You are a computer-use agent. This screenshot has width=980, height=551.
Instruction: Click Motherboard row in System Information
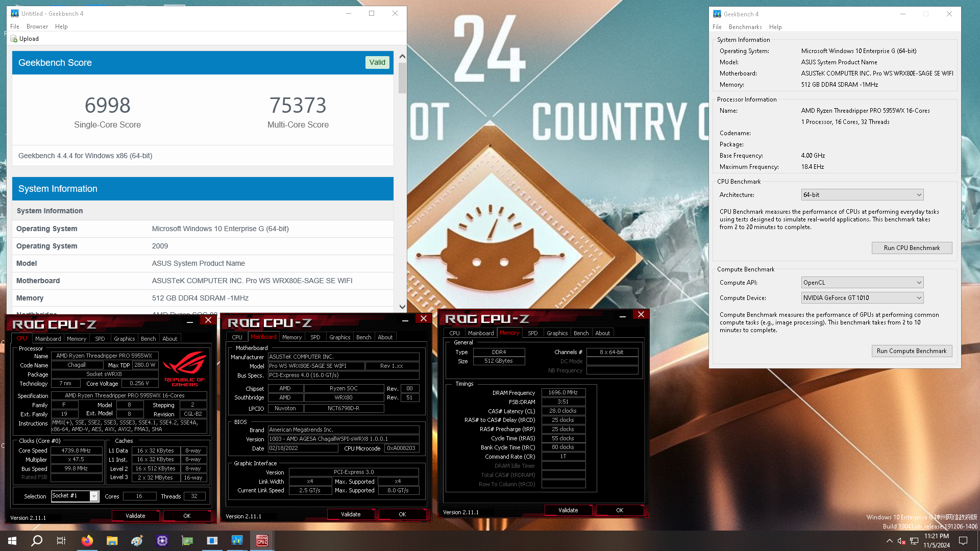tap(203, 281)
